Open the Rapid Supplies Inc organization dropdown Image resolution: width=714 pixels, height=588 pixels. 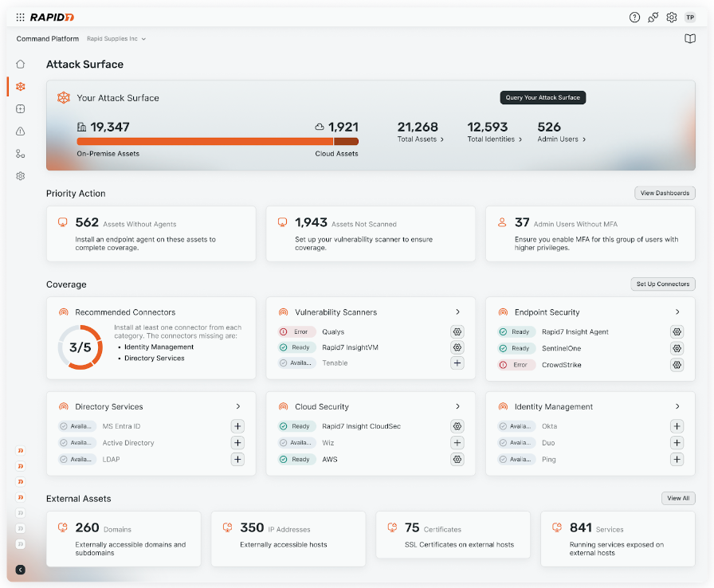click(x=116, y=39)
